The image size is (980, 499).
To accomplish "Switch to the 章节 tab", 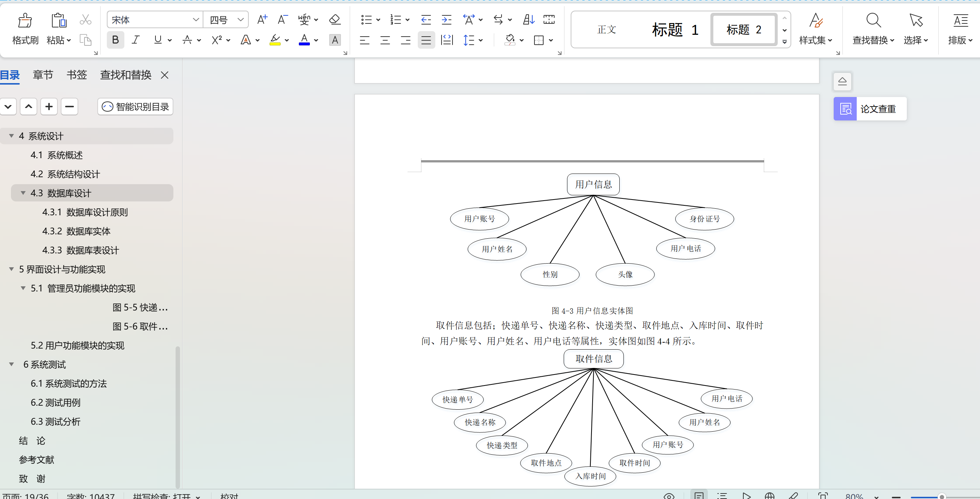I will [x=42, y=75].
